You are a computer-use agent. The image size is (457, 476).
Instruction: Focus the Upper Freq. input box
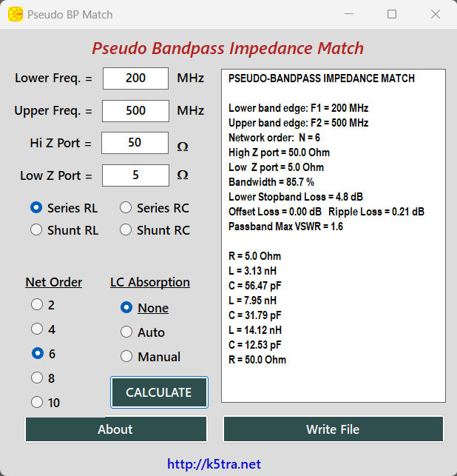[135, 110]
